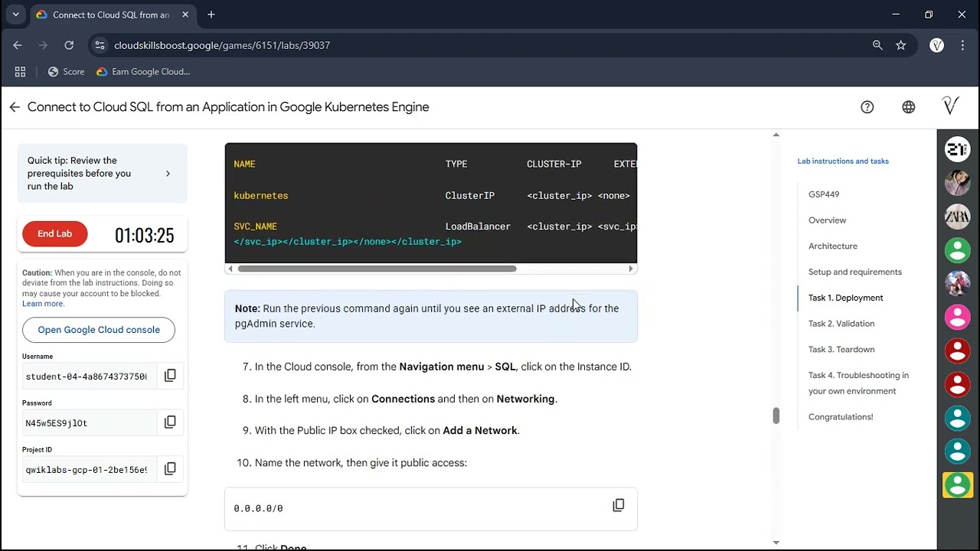Click the SVC_NAME row in code output

point(435,227)
